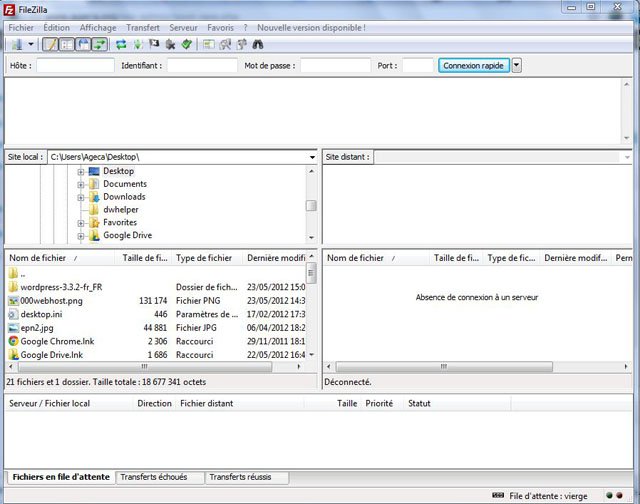
Task: Select the desktop.ini file
Action: [x=41, y=314]
